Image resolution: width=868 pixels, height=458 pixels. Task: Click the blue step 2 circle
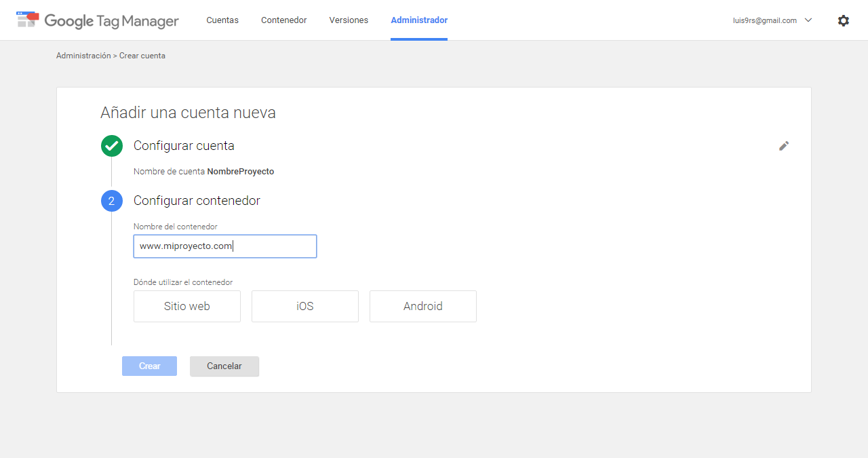pos(112,201)
